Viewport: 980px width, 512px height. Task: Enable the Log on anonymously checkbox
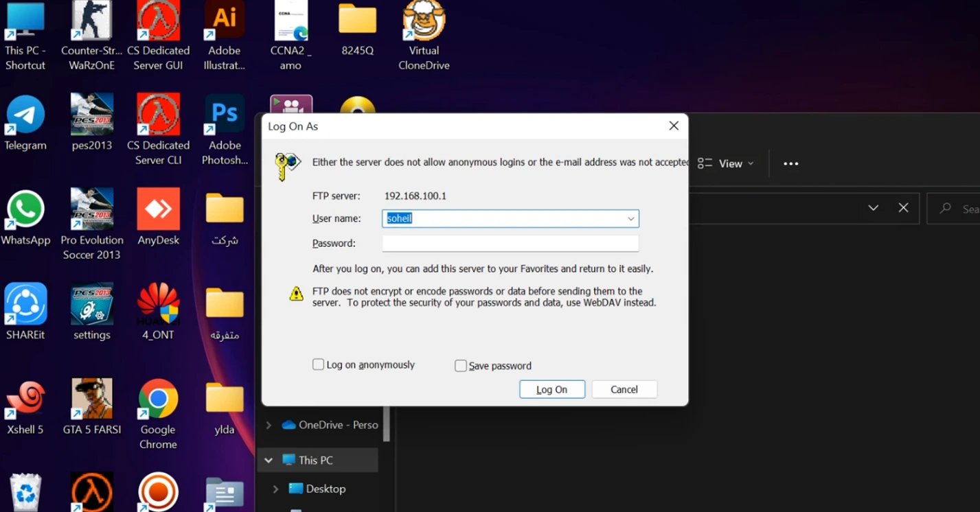coord(318,364)
